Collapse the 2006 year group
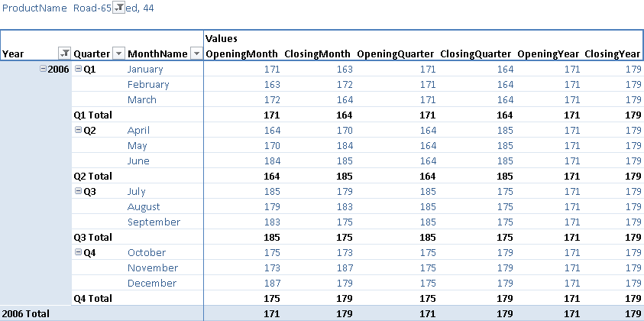The width and height of the screenshot is (644, 321). coord(43,69)
